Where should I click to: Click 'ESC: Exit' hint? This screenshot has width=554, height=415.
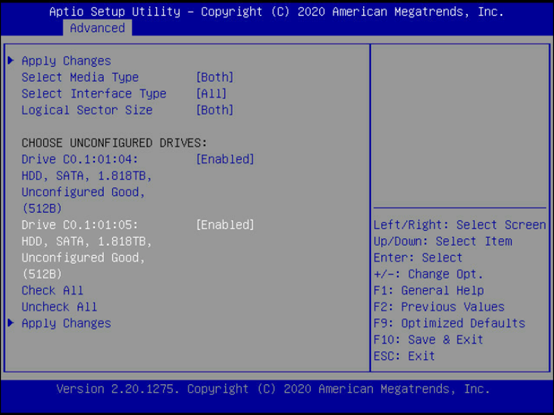click(x=404, y=356)
